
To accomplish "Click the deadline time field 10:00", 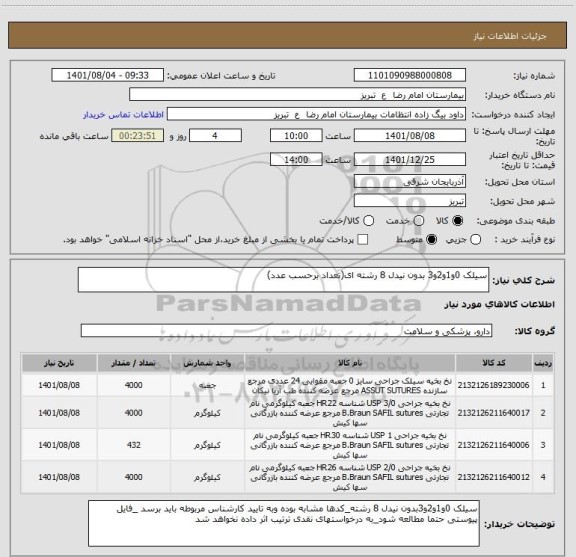I will click(296, 136).
